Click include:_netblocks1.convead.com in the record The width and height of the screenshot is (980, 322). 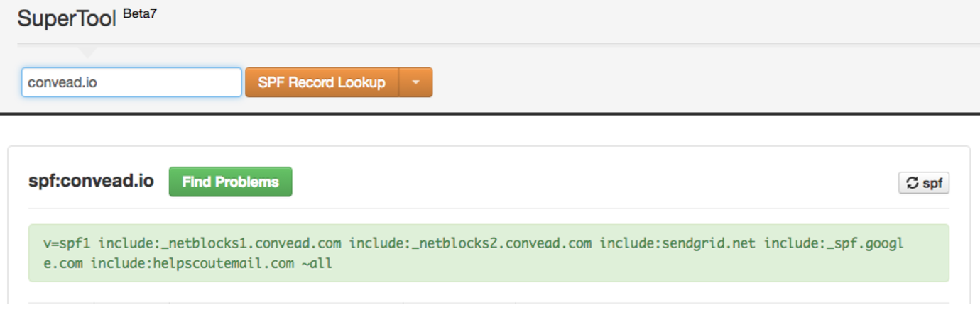pyautogui.click(x=219, y=244)
